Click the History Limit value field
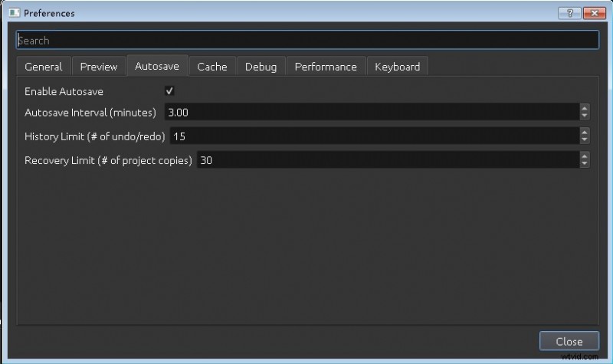613x364 pixels. [375, 136]
